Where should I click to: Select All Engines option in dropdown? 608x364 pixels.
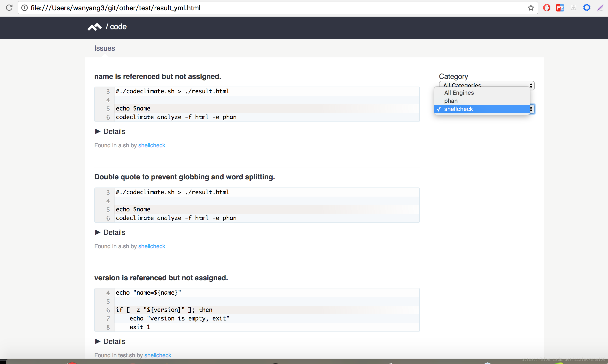482,93
